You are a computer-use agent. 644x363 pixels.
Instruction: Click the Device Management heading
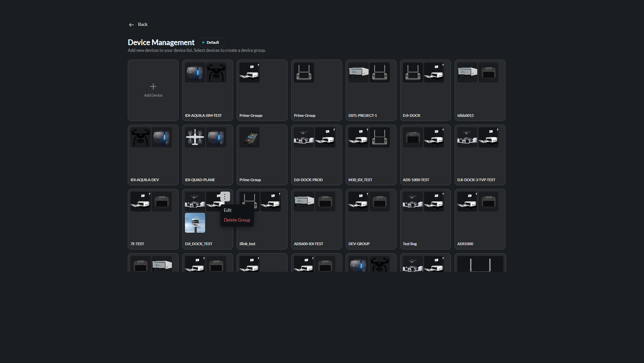tap(161, 42)
